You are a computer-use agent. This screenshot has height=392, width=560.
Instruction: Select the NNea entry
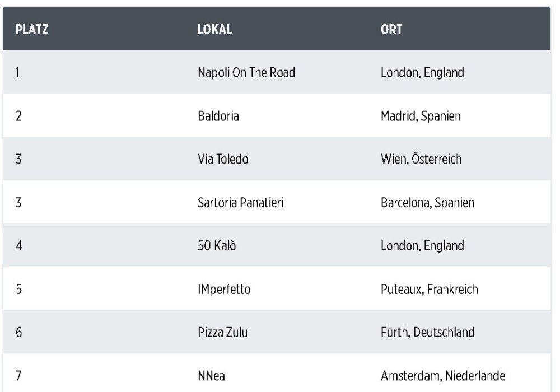point(211,375)
